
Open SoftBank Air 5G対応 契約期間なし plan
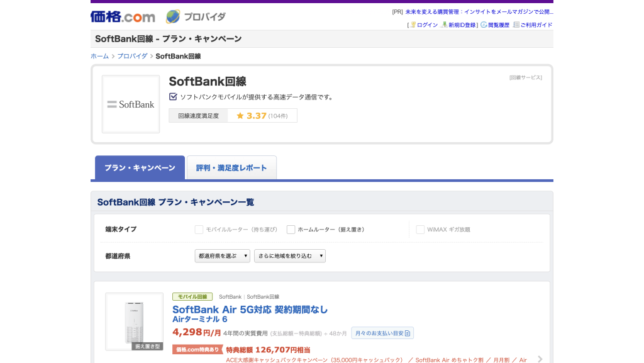[x=250, y=310]
